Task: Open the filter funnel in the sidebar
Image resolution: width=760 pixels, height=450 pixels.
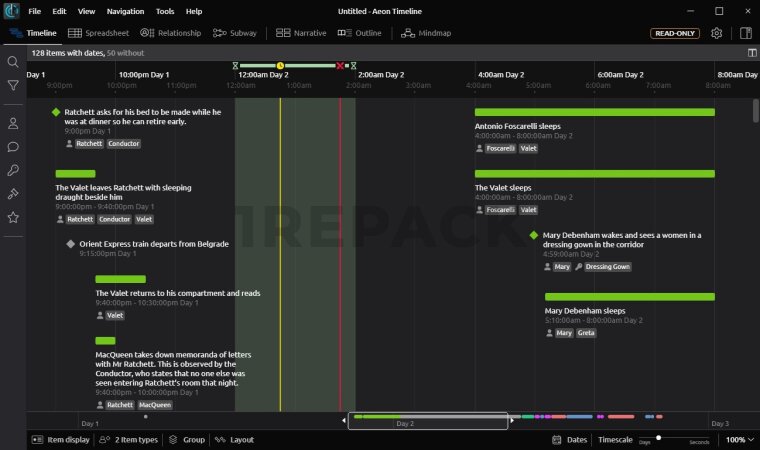Action: click(x=13, y=86)
